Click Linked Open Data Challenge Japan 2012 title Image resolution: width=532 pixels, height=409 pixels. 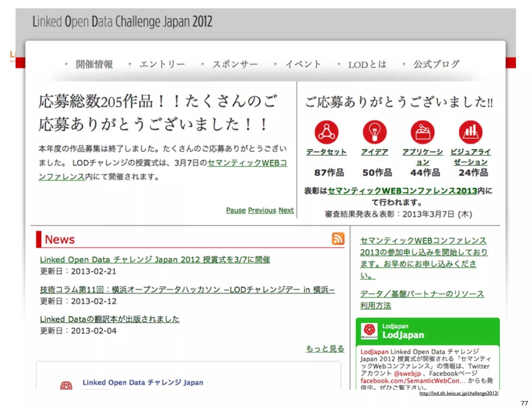[122, 21]
